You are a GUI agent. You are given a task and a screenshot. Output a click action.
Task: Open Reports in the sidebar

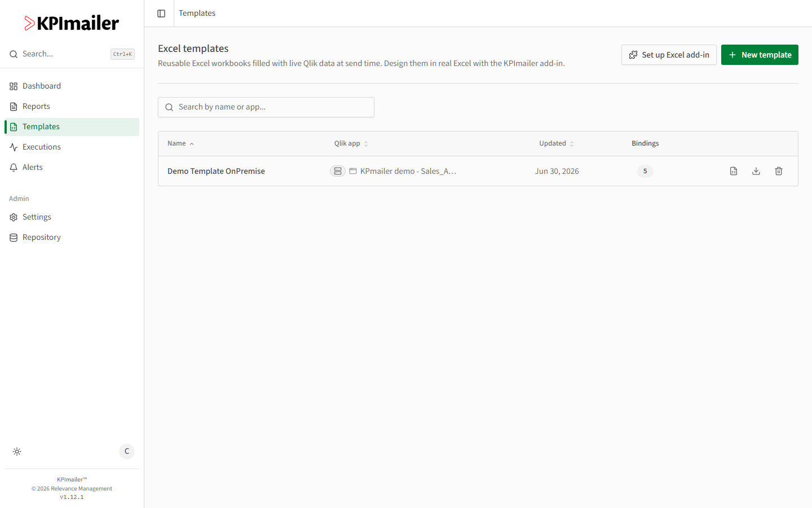[72, 106]
